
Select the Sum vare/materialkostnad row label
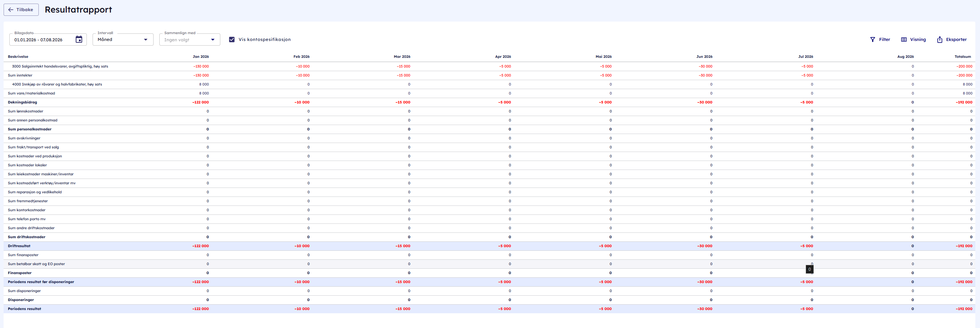(x=31, y=93)
